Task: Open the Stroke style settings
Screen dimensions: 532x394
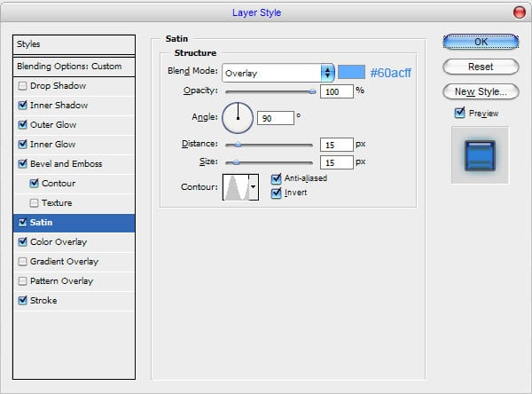Action: tap(43, 301)
